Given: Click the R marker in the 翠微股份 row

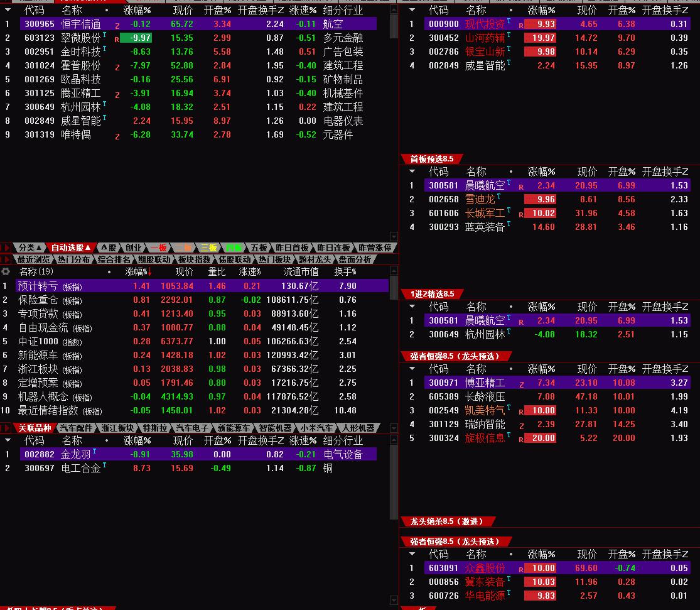Looking at the screenshot, I should [x=117, y=40].
